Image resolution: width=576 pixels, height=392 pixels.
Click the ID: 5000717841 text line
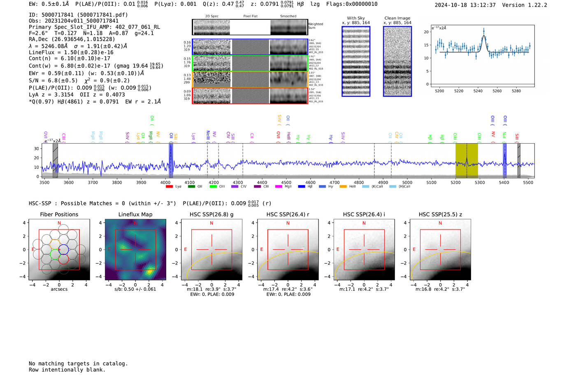tap(78, 15)
